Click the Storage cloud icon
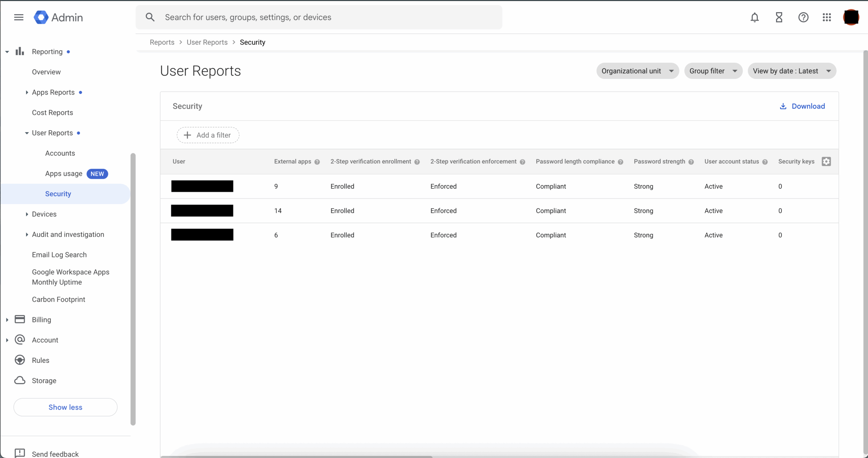The width and height of the screenshot is (868, 458). click(x=20, y=380)
